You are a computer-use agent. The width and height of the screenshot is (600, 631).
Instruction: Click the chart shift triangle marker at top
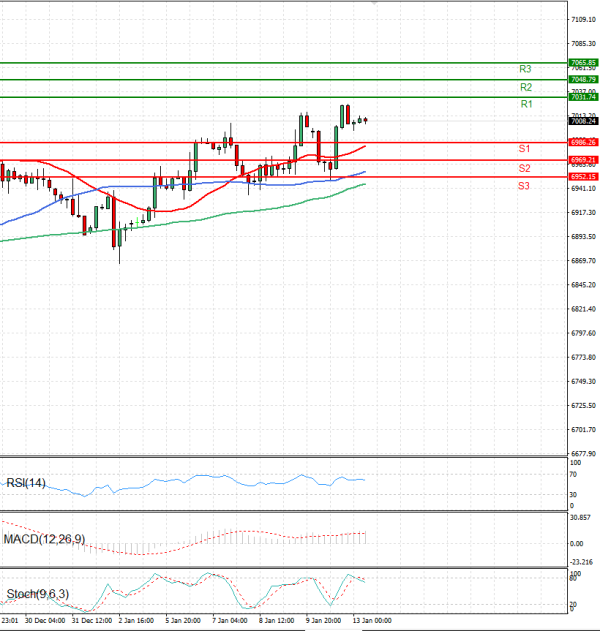tap(374, 4)
